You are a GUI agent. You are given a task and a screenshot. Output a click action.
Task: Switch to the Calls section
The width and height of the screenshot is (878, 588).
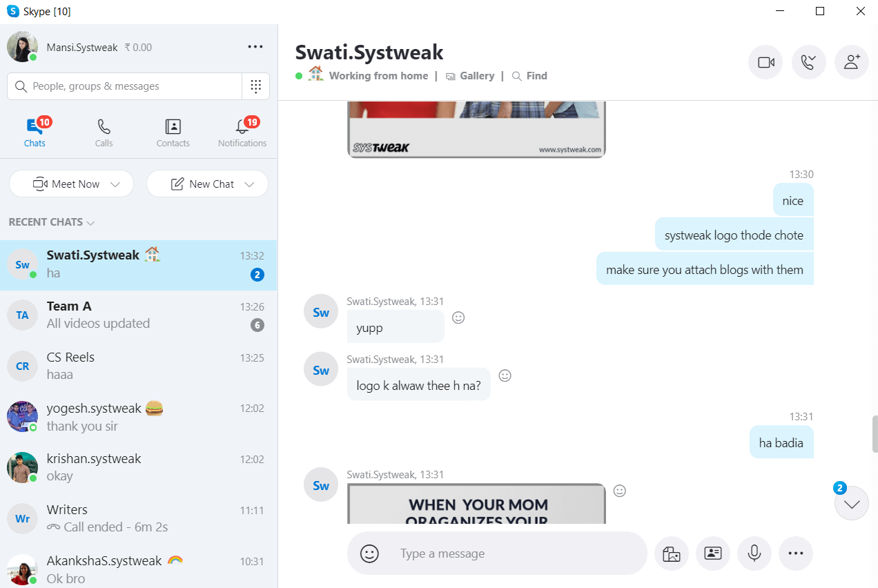click(104, 132)
